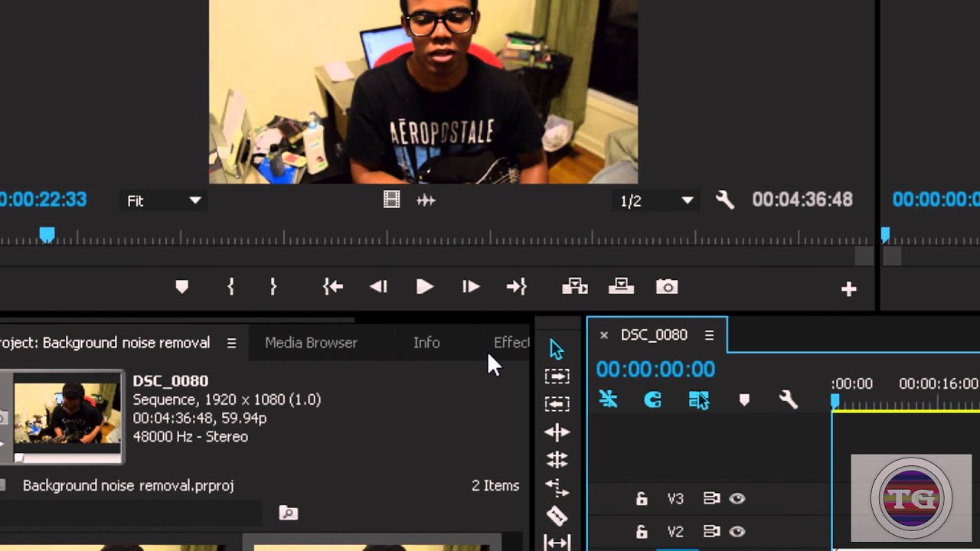Click thumbnail preview scrub slider
The width and height of the screenshot is (980, 551).
(x=19, y=458)
